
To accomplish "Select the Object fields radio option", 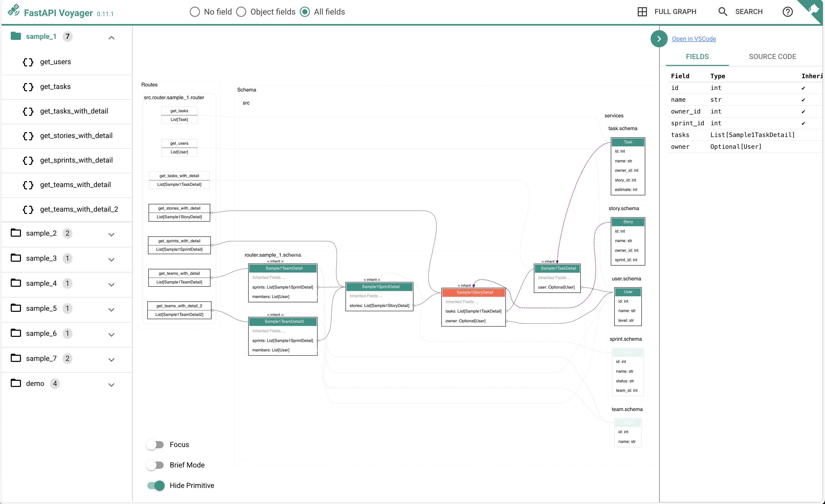I will 241,12.
